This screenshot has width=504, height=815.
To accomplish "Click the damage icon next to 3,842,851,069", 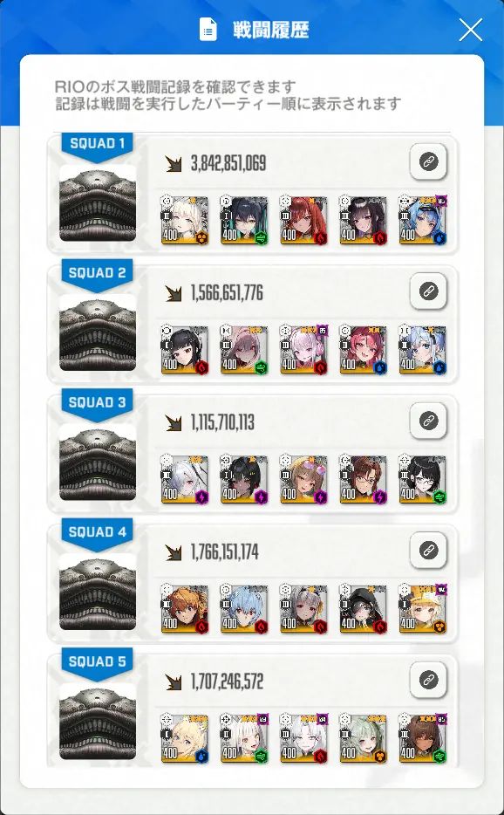I will 174,164.
